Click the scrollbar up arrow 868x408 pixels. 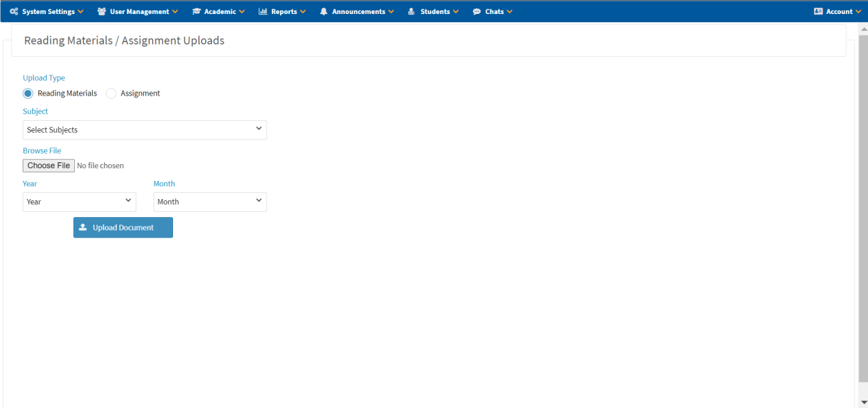863,29
